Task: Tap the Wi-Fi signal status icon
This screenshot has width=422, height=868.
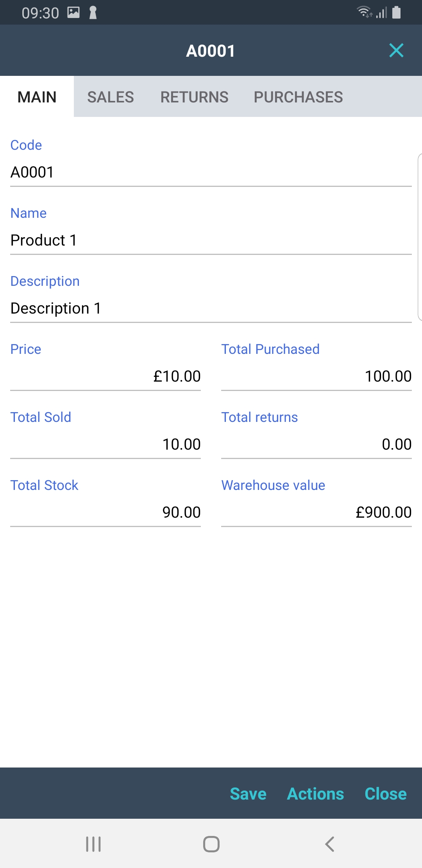Action: pyautogui.click(x=365, y=13)
